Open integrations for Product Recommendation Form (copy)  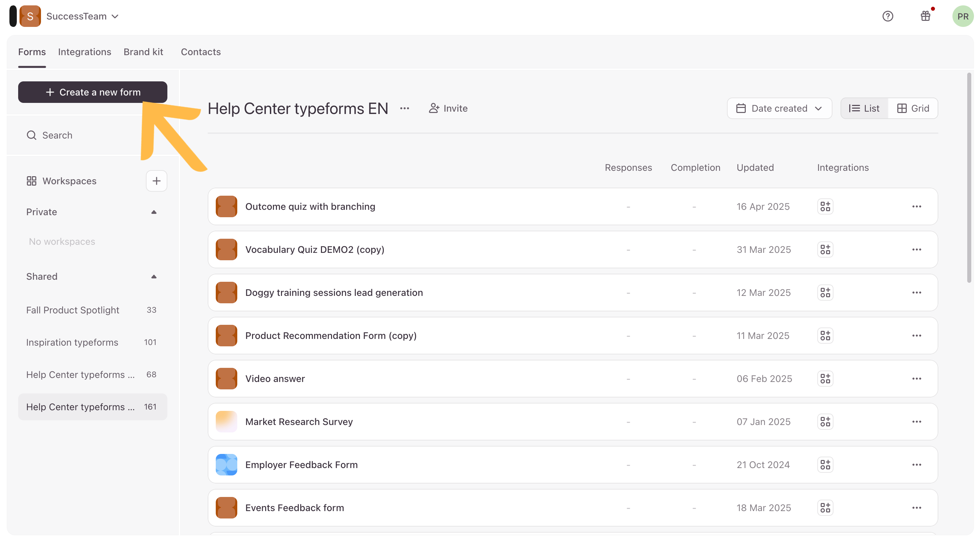pos(825,336)
